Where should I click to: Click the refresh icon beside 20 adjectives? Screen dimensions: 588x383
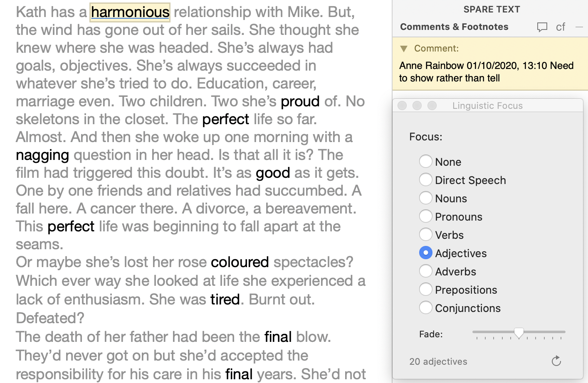556,361
